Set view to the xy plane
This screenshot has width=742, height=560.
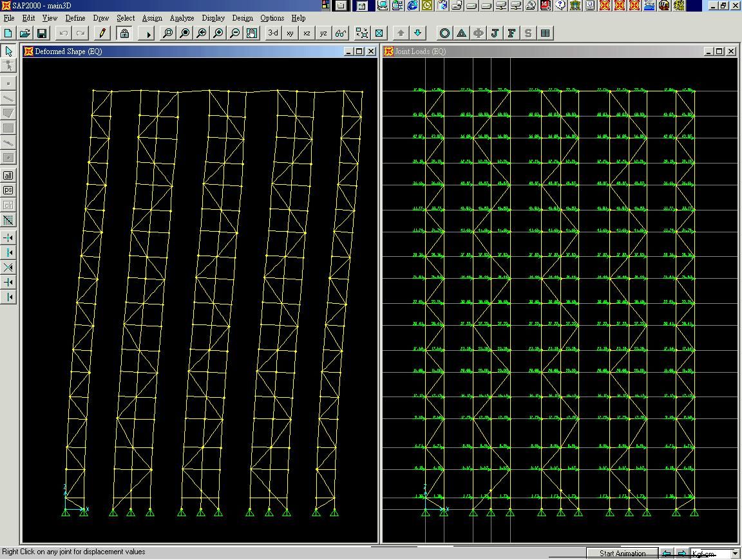[290, 33]
